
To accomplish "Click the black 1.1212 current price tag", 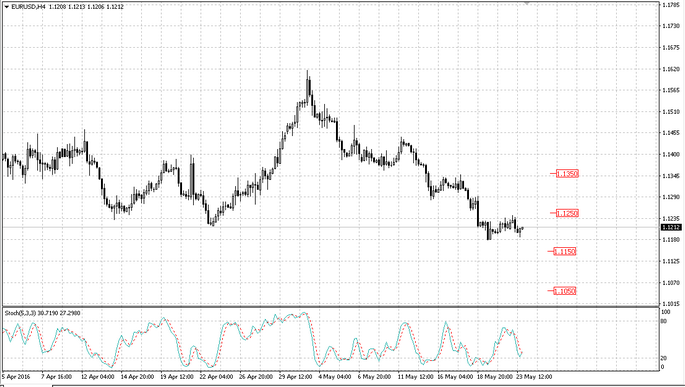I will tap(671, 227).
